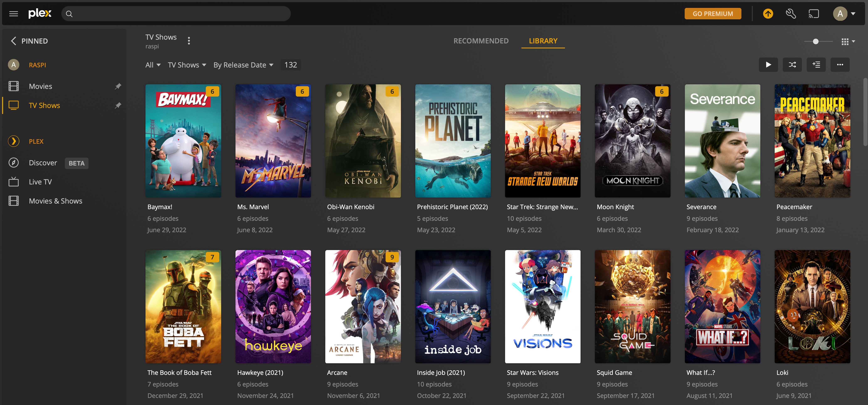Unpin the TV Shows library

118,105
